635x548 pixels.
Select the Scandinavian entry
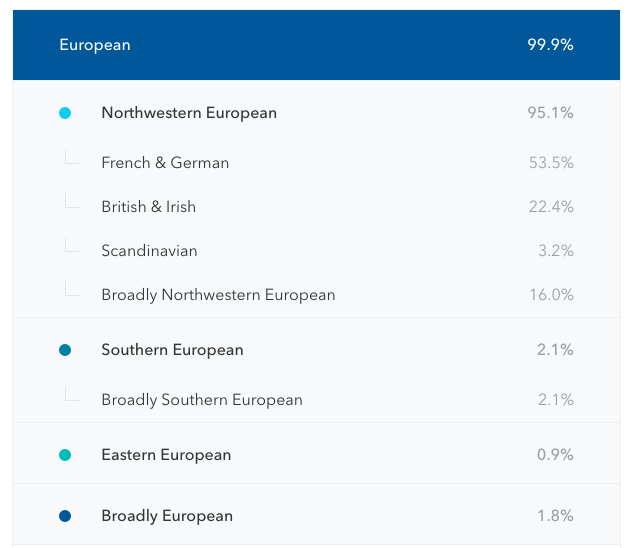point(149,251)
